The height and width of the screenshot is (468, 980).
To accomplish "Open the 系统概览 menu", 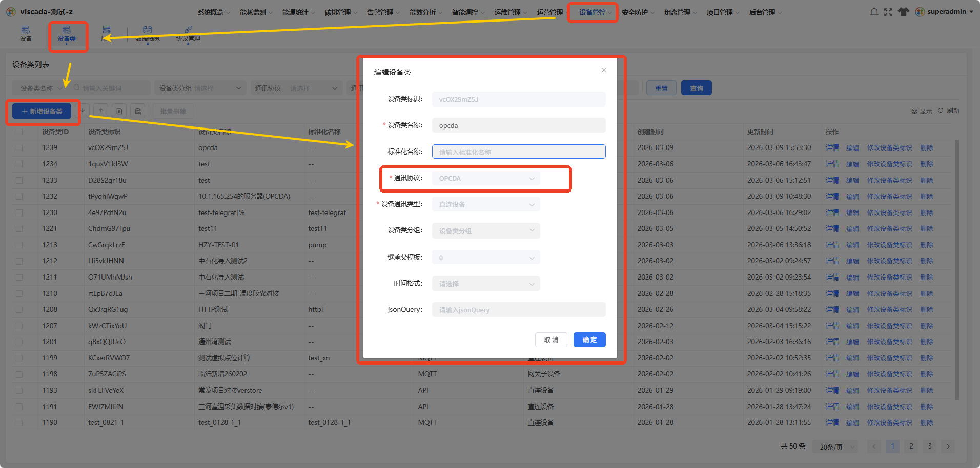I will point(214,12).
